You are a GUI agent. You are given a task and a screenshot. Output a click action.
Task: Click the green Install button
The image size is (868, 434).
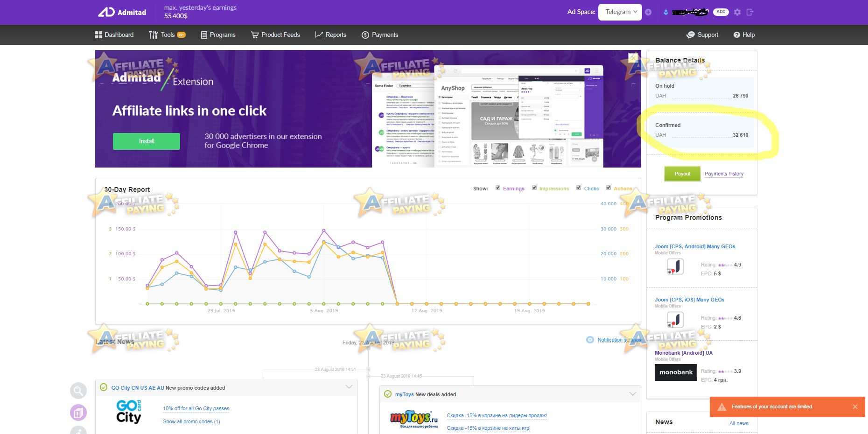(x=147, y=141)
